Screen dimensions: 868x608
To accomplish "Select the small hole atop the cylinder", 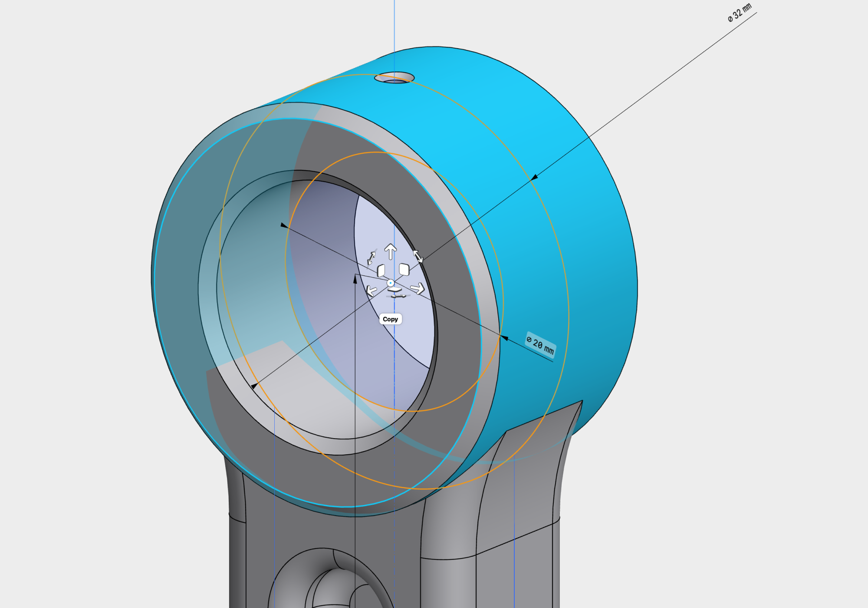I will tap(394, 79).
